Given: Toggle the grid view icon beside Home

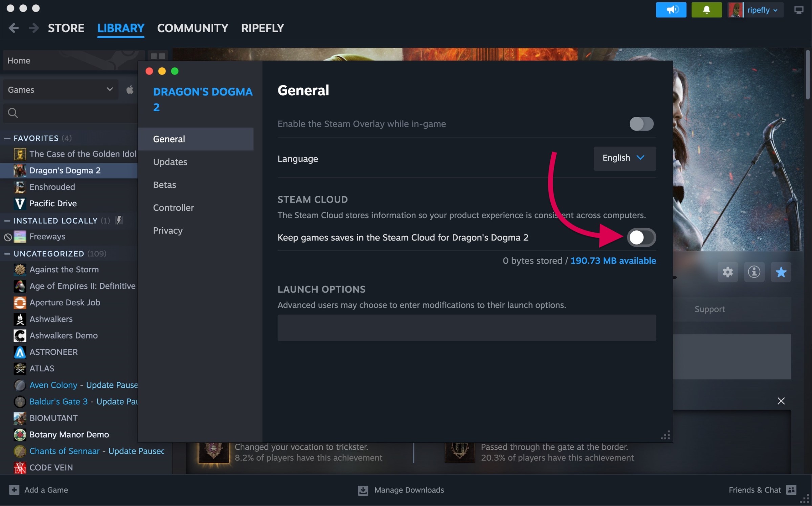Looking at the screenshot, I should coord(158,56).
